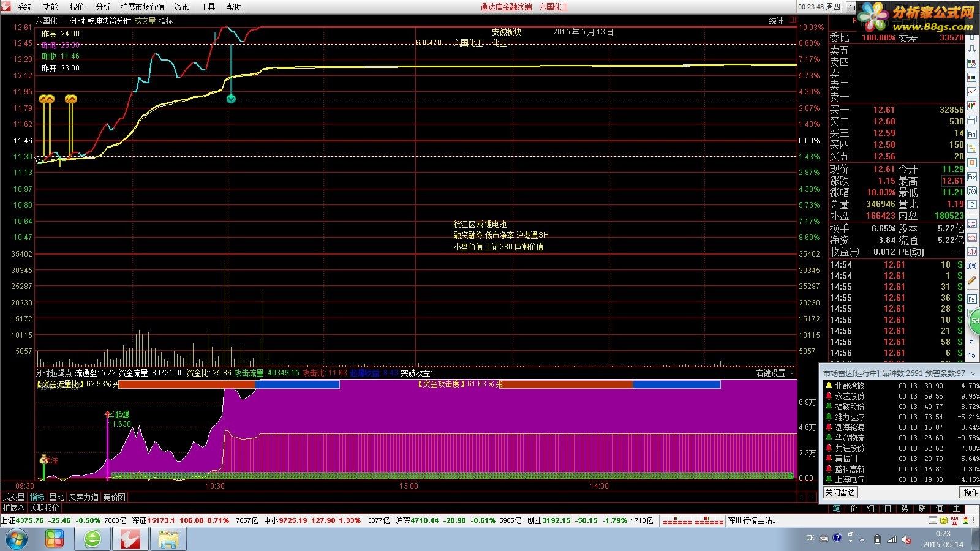Select the 联 tab below radar
980x551 pixels.
pyautogui.click(x=922, y=509)
